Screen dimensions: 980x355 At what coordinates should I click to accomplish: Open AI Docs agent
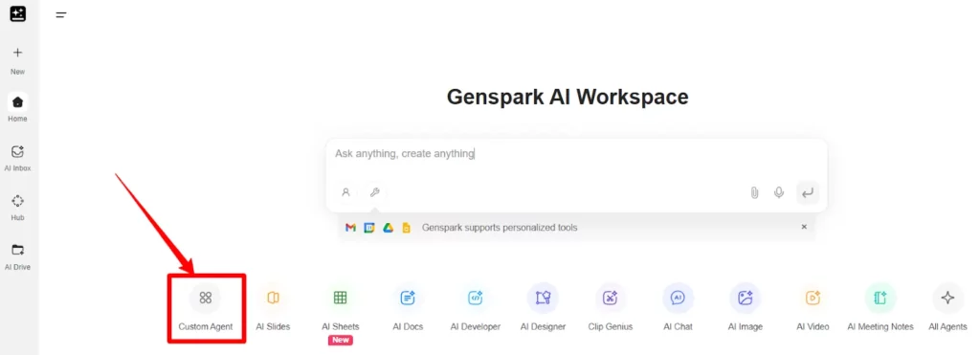[x=408, y=307]
